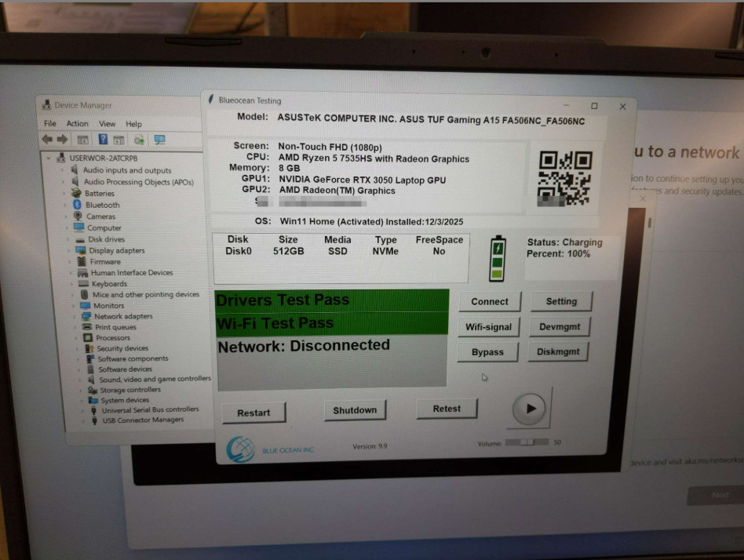Click the Audio inputs and outputs speaker icon
This screenshot has height=560, width=744.
75,169
